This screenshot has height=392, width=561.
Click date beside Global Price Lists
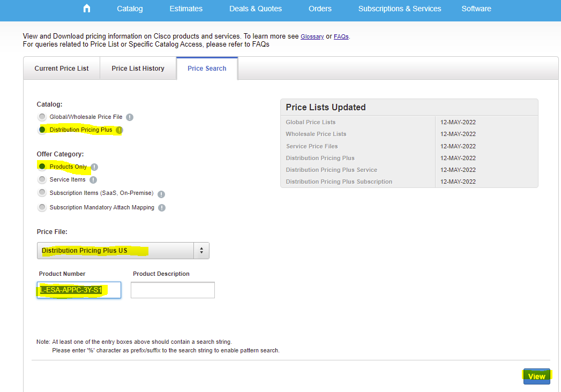tap(458, 122)
